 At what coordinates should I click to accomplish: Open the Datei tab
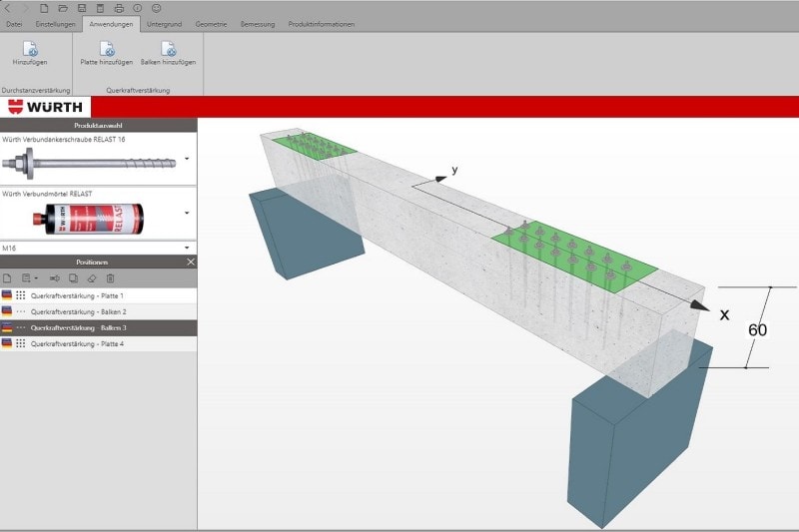coord(14,24)
